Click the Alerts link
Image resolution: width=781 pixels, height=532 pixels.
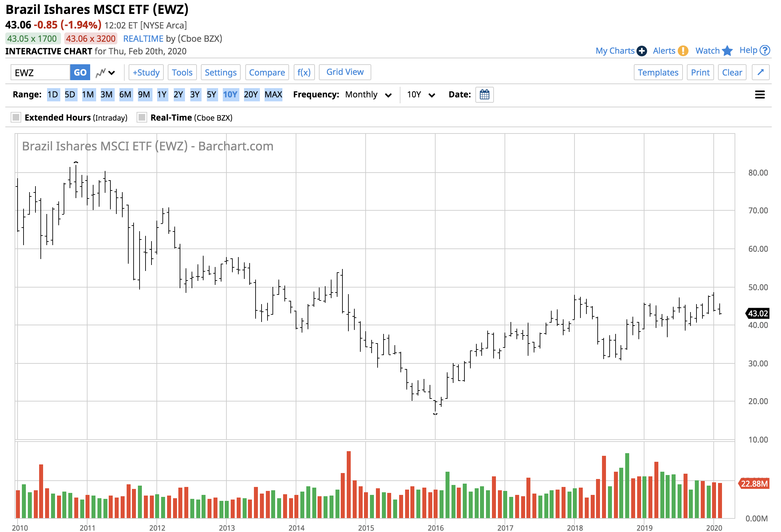(x=664, y=51)
